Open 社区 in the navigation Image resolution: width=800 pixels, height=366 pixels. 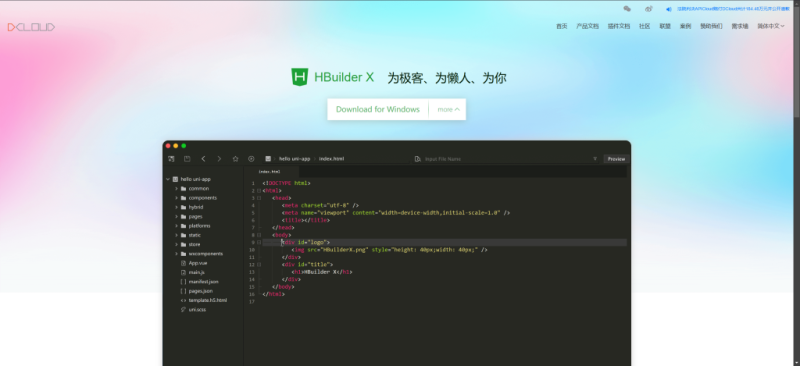pyautogui.click(x=644, y=26)
